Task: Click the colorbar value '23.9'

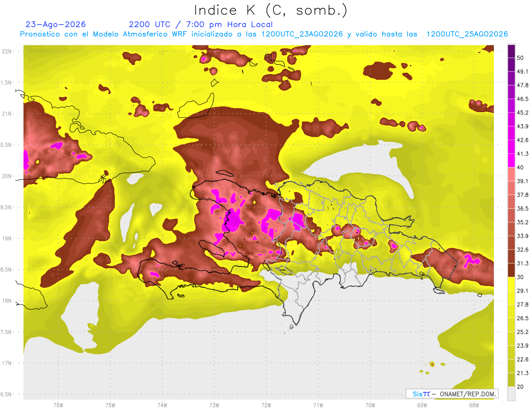Action: pyautogui.click(x=522, y=346)
